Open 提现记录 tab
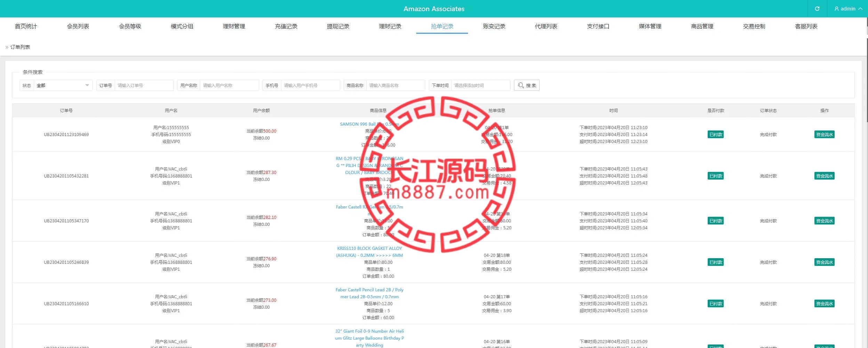 338,26
